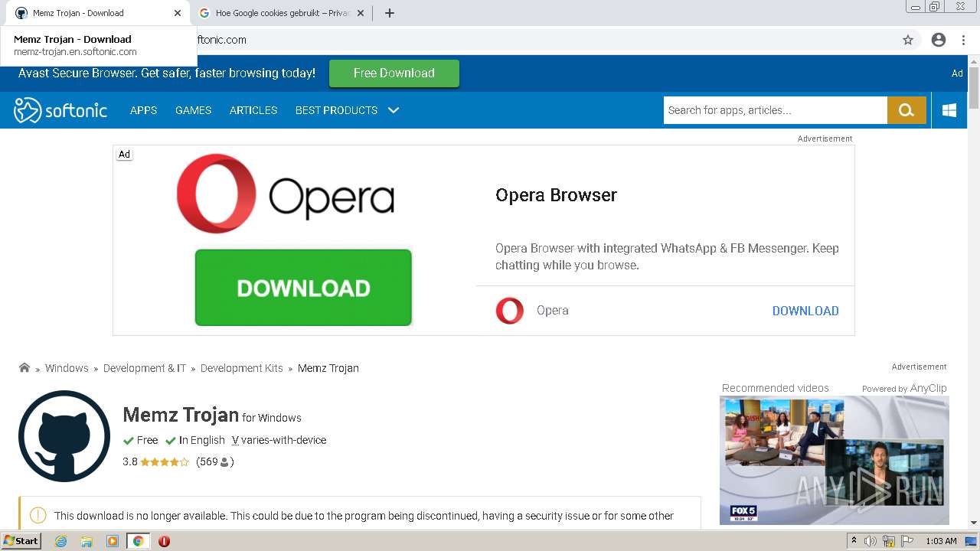Screen dimensions: 980x551
Task: Click the orange search magnifier button
Action: 906,110
